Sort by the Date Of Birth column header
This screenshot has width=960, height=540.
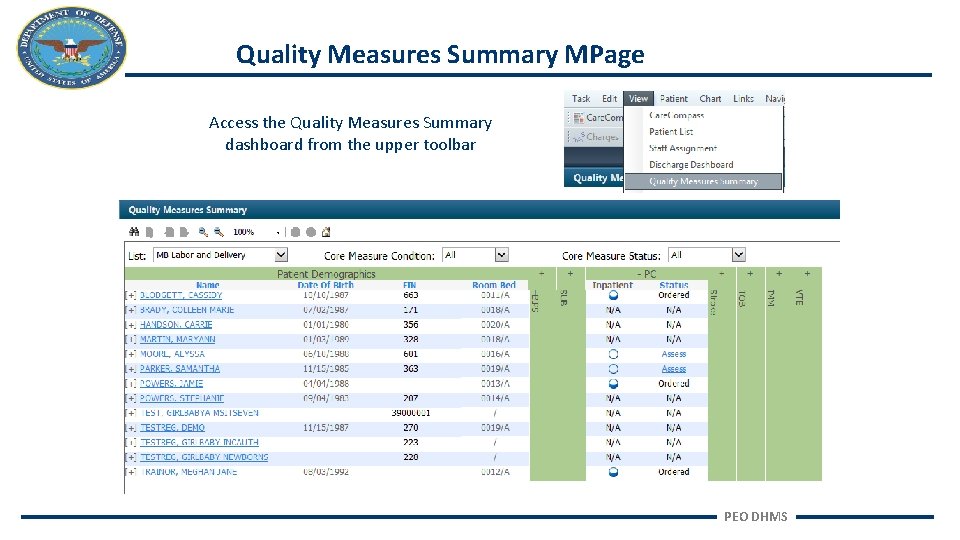click(x=325, y=285)
